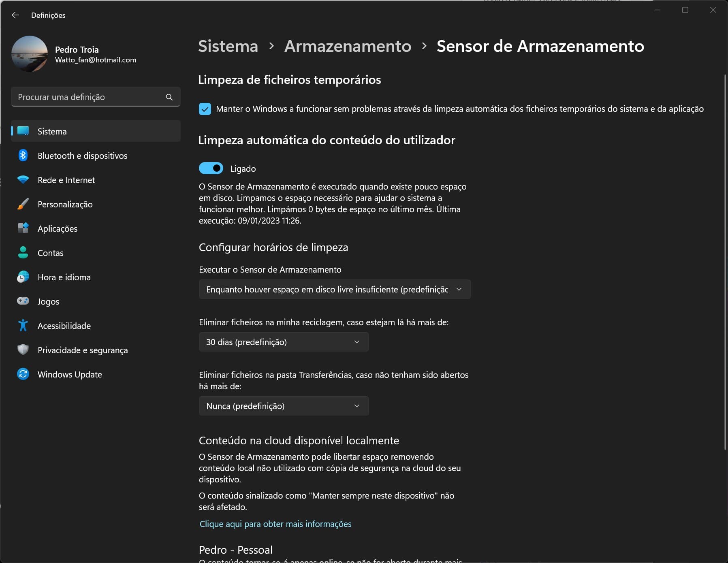
Task: Uncheck the automatic temporary files cleanup checkbox
Action: pos(205,109)
